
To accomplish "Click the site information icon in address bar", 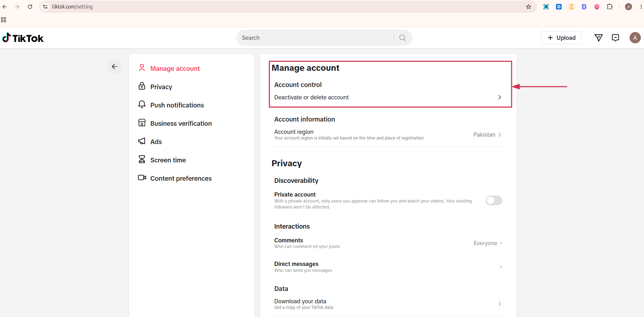I will [45, 7].
